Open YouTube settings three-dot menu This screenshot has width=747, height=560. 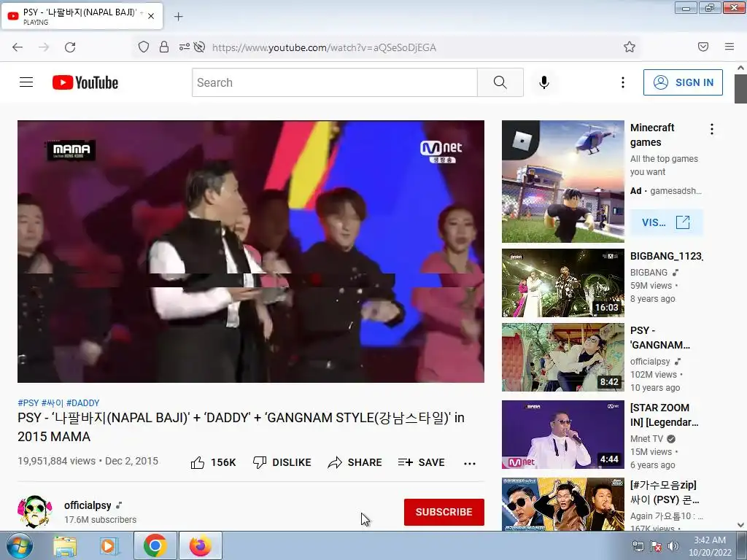click(x=623, y=82)
